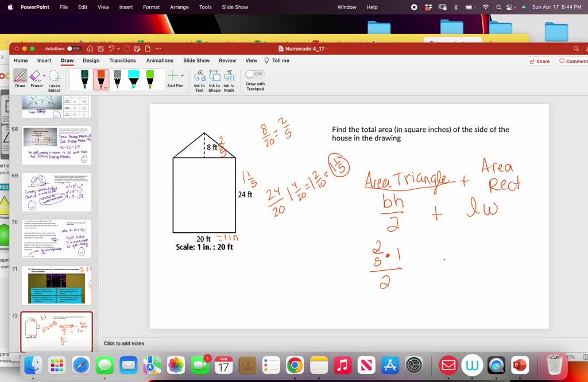Viewport: 588px width, 382px height.
Task: Activate Lasso Select tool
Action: coord(54,77)
